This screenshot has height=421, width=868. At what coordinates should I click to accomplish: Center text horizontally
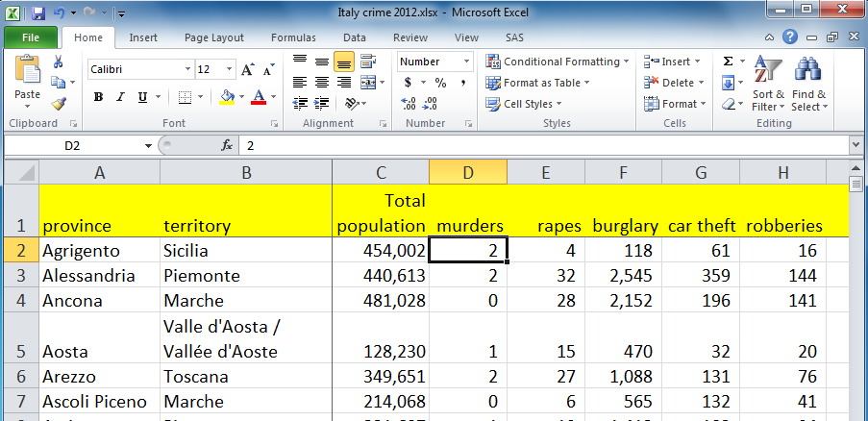click(x=322, y=83)
